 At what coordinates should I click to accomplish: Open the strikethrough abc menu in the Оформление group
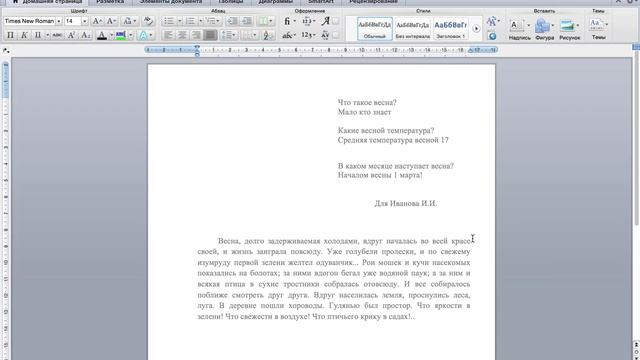289,35
